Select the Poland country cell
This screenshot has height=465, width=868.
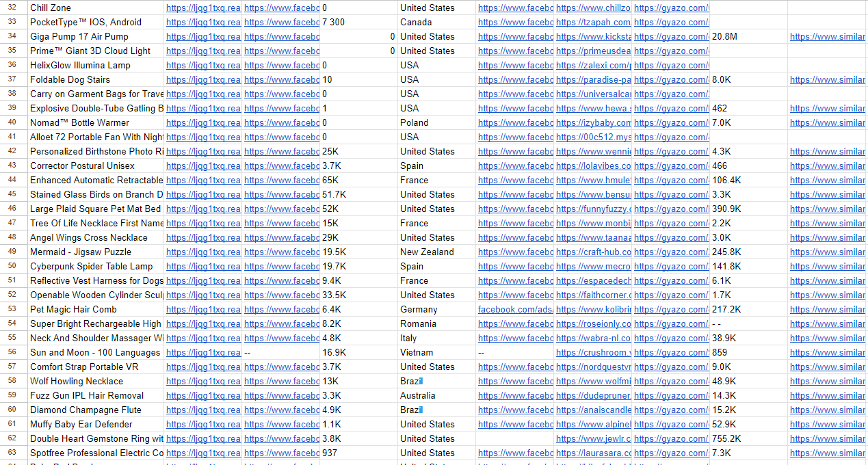click(436, 123)
